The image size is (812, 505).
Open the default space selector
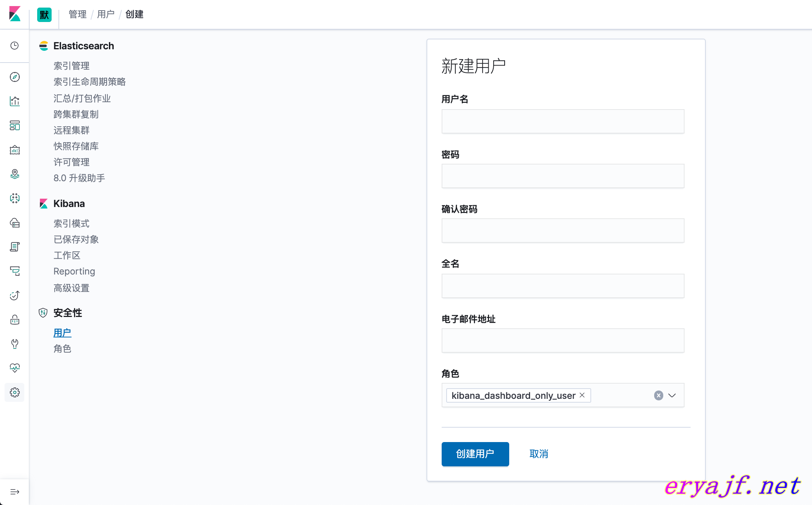tap(44, 15)
